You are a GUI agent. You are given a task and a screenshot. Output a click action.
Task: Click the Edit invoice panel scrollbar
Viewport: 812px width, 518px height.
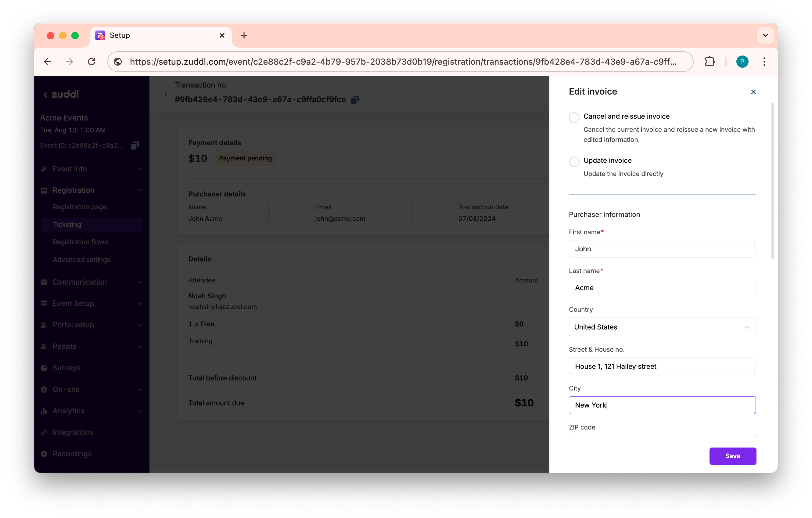(772, 181)
